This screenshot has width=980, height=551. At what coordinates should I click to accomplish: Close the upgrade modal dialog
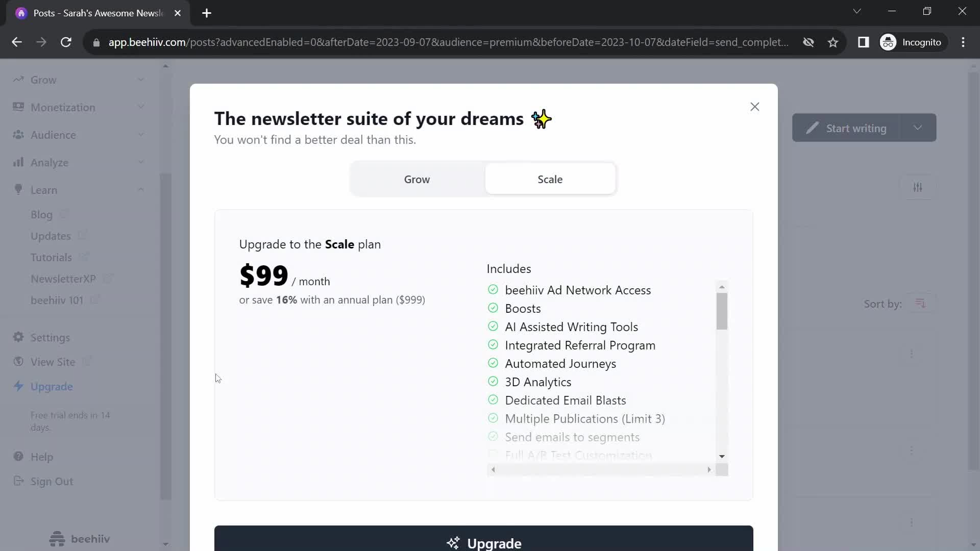754,106
